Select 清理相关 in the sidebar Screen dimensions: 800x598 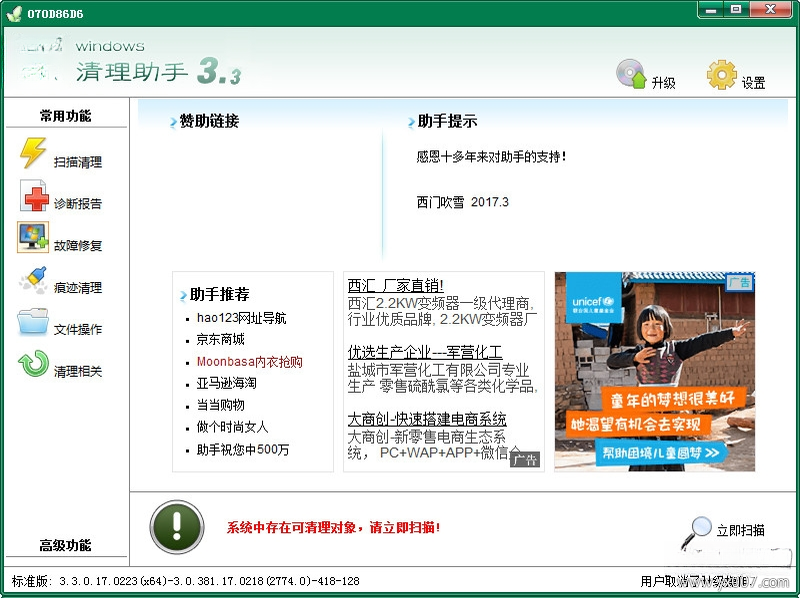[x=78, y=371]
